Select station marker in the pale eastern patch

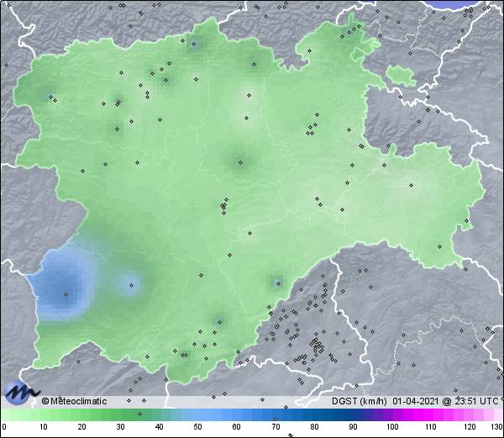click(411, 185)
